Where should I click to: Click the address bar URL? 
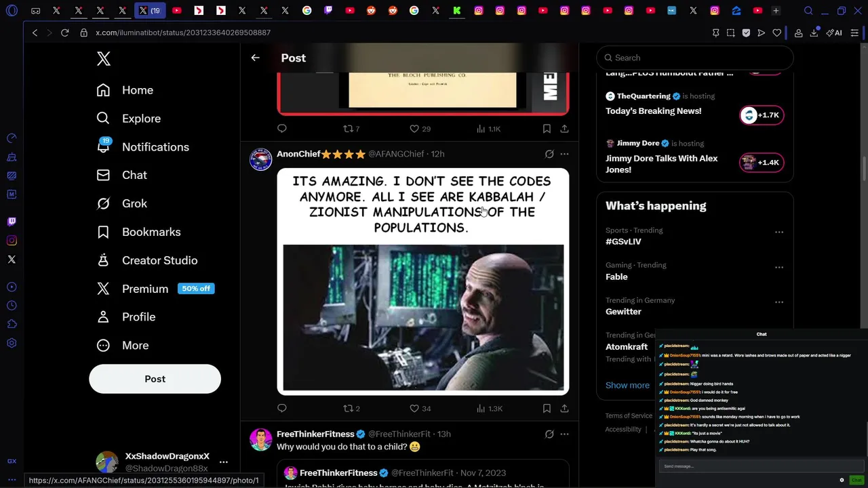point(183,33)
